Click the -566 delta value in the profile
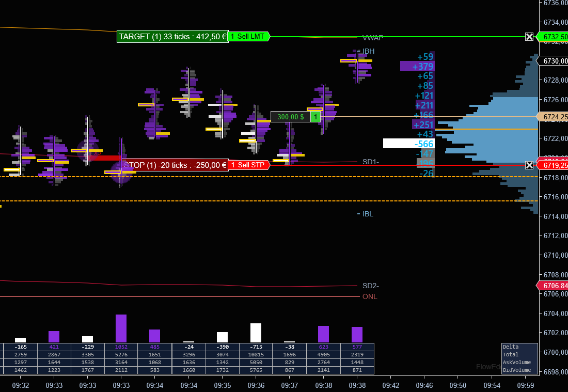The width and height of the screenshot is (568, 392). click(x=424, y=144)
